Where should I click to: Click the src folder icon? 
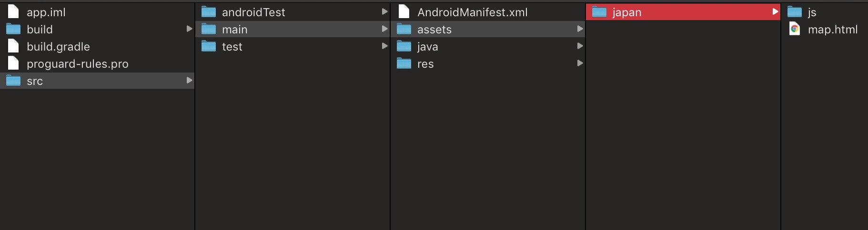tap(13, 81)
